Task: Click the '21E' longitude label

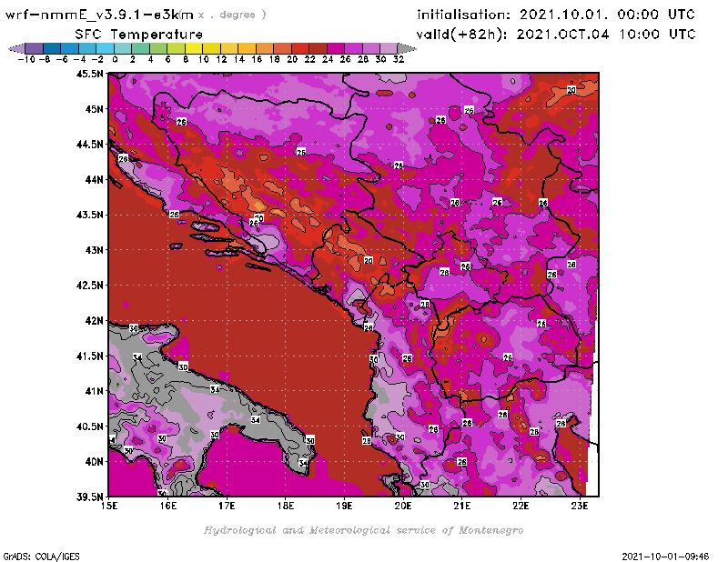Action: click(462, 506)
